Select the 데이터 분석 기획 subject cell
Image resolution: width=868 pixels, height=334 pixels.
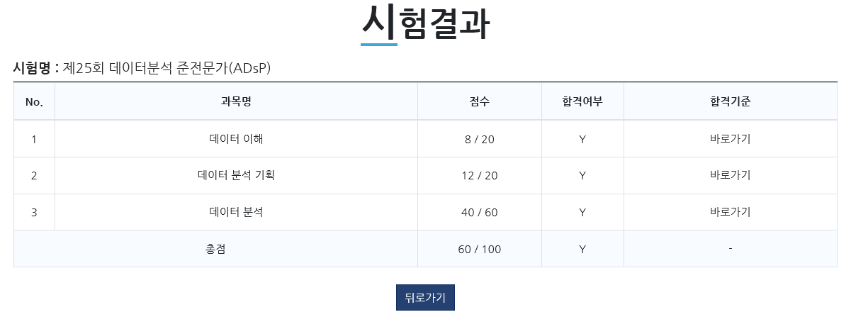pyautogui.click(x=236, y=175)
